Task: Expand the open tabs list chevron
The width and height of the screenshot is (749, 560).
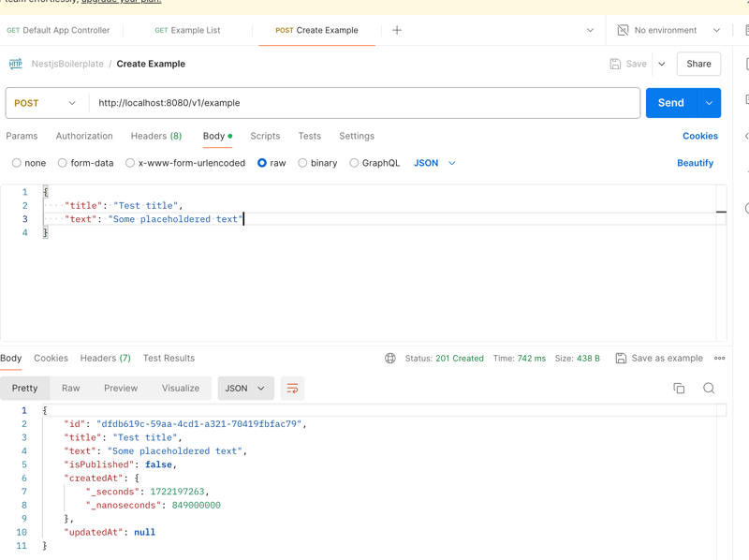Action: coord(590,30)
